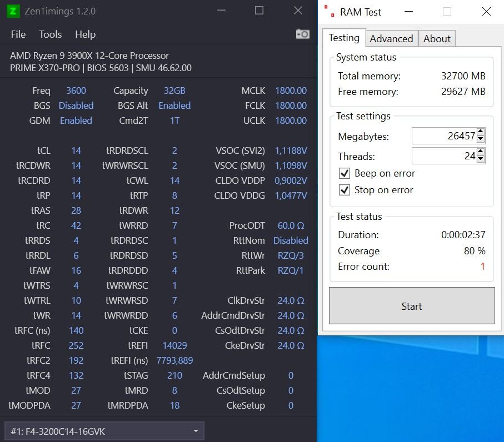Click the RttWr value RZQ/3
This screenshot has width=504, height=442.
click(x=291, y=255)
